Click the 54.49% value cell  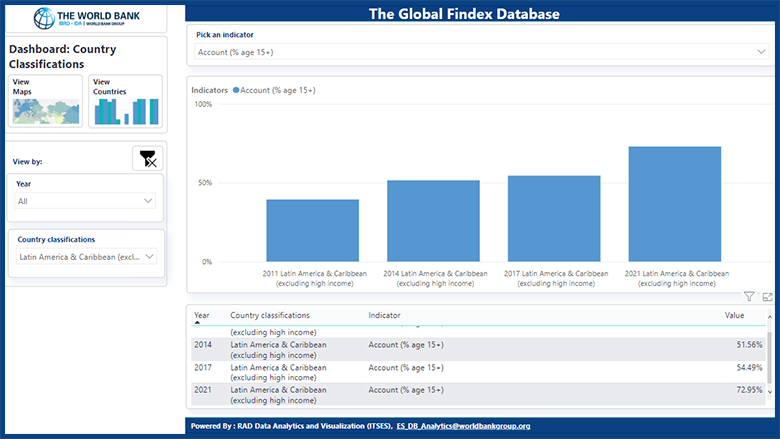[749, 367]
